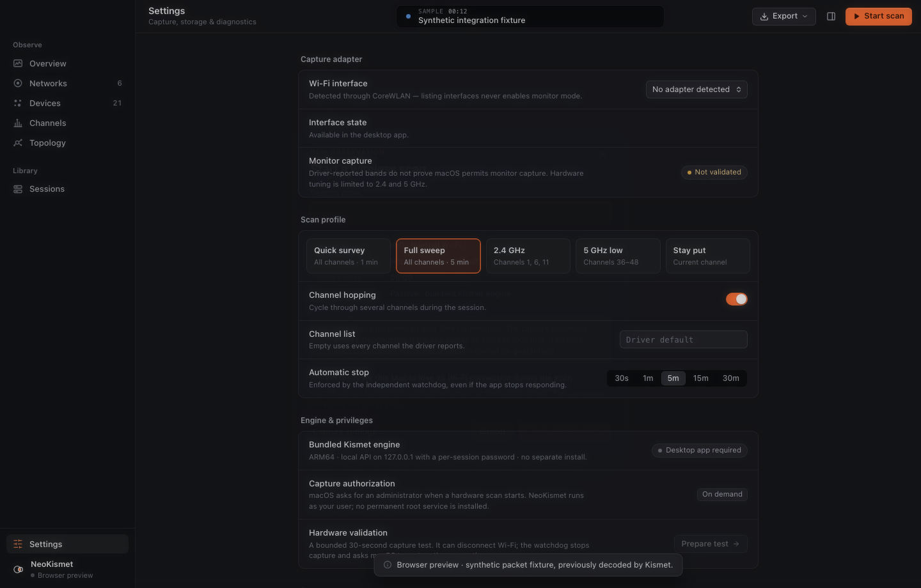Click the Networks count badge 6
The height and width of the screenshot is (588, 921).
click(120, 83)
